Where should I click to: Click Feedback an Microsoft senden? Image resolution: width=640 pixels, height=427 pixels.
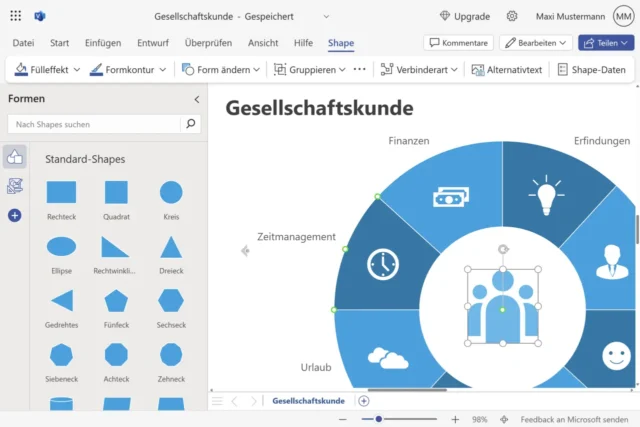(x=574, y=420)
